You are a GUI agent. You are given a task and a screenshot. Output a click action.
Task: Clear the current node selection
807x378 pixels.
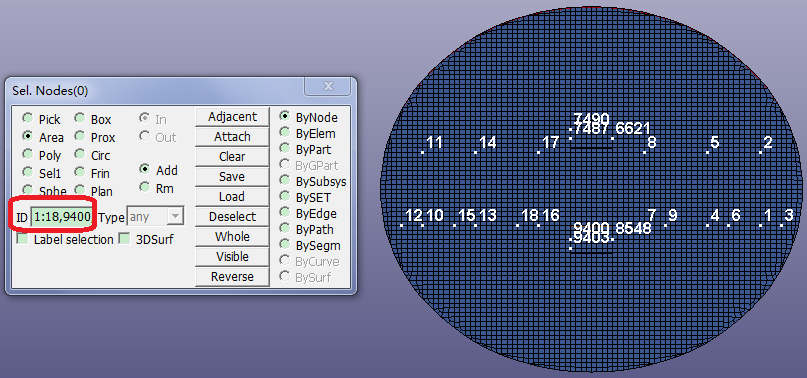tap(232, 157)
